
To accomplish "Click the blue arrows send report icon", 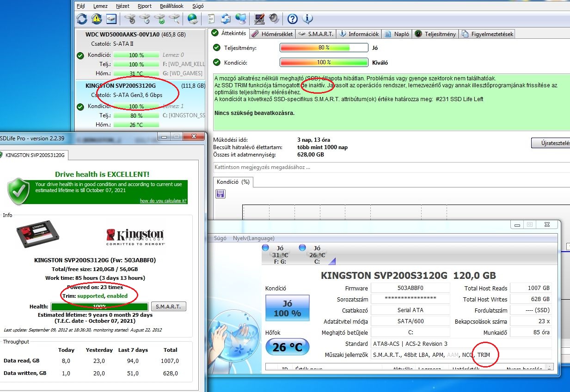I will pos(226,19).
